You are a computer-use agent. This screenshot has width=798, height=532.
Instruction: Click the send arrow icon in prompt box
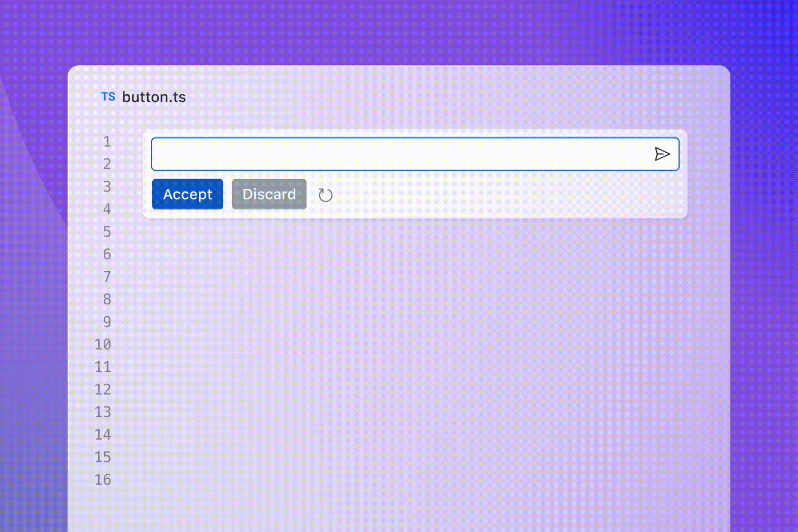pos(662,154)
